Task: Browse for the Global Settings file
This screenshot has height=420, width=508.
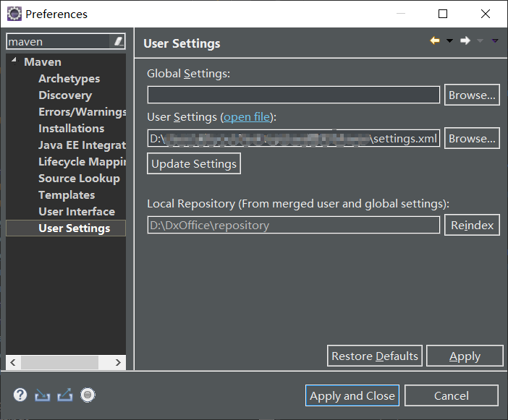Action: (472, 95)
